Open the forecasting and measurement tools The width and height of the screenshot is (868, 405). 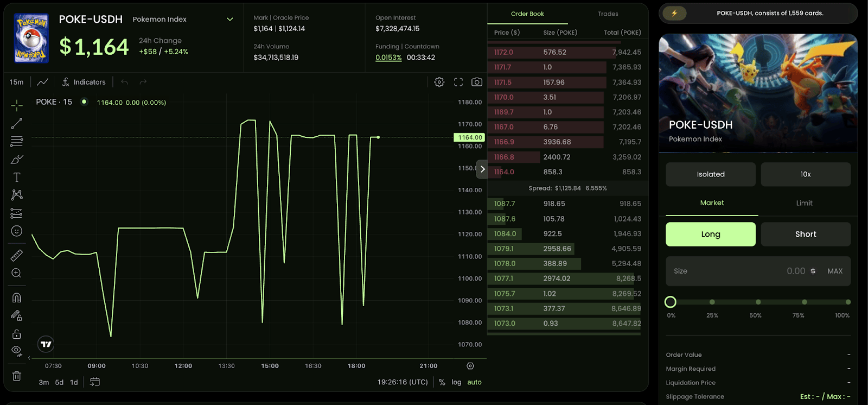pyautogui.click(x=17, y=213)
